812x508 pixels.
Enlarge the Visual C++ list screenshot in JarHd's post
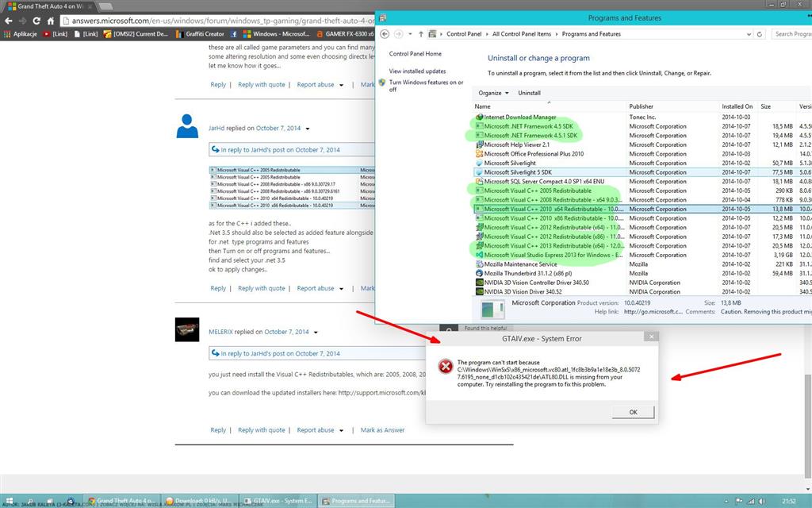point(292,187)
